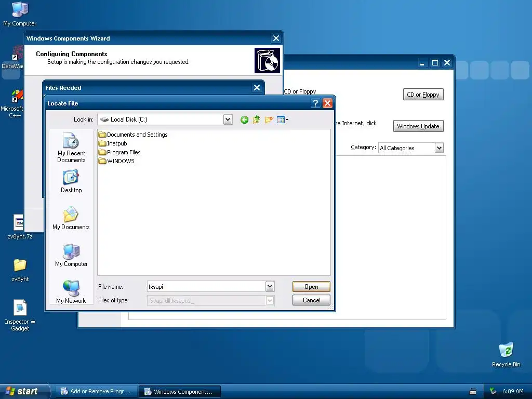Close the Locate File dialog

[327, 103]
